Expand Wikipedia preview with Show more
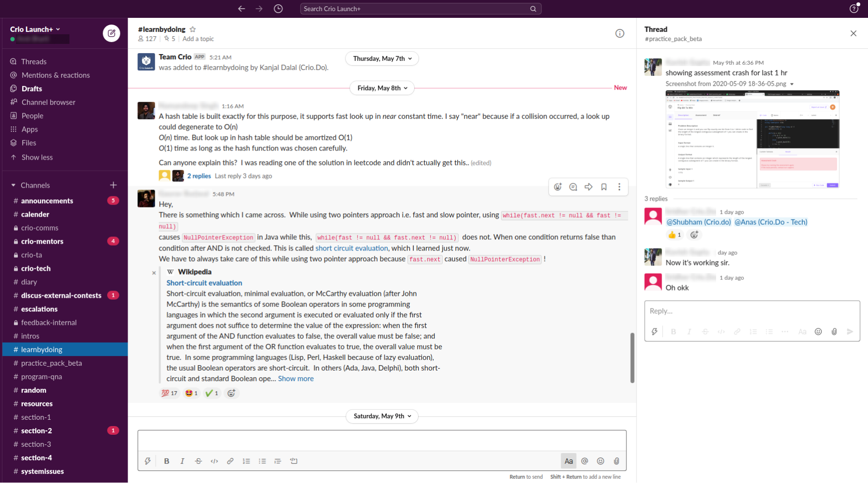This screenshot has width=868, height=483. (x=296, y=379)
